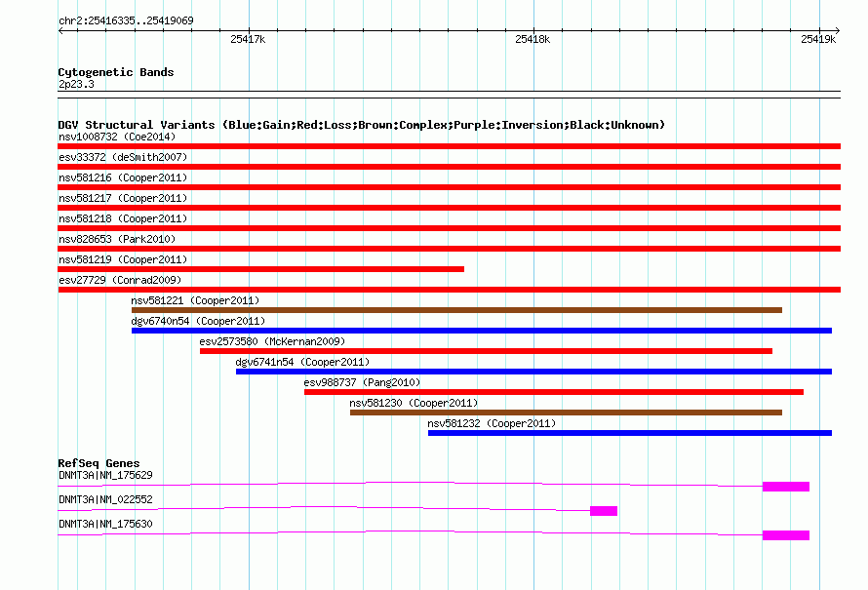Click the left arrow on the ruler
868x590 pixels.
pos(60,31)
